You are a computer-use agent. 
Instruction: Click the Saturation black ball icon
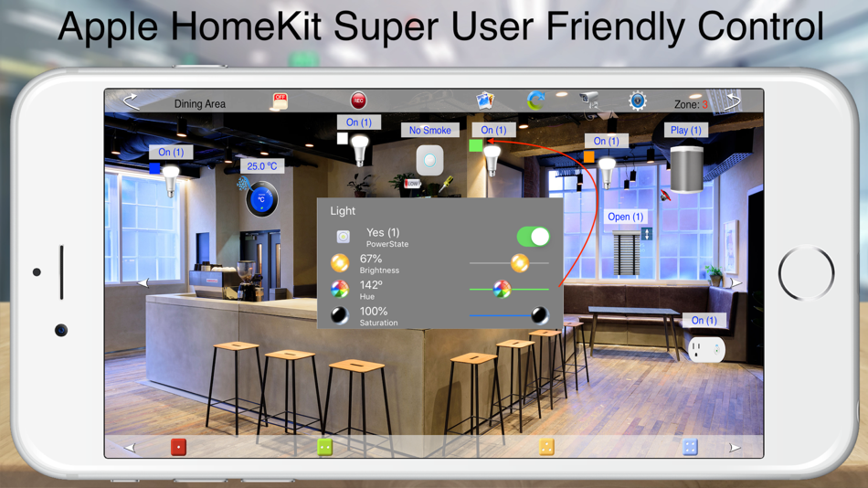click(x=340, y=315)
